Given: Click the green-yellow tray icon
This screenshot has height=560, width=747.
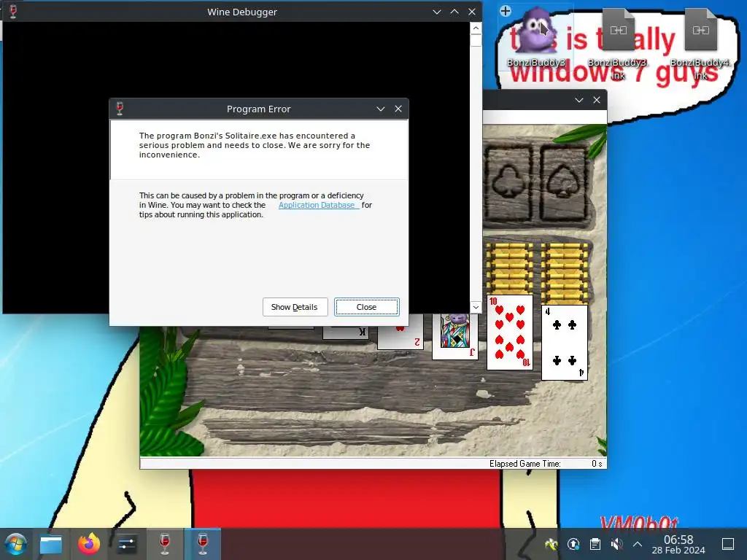Looking at the screenshot, I should tap(551, 544).
